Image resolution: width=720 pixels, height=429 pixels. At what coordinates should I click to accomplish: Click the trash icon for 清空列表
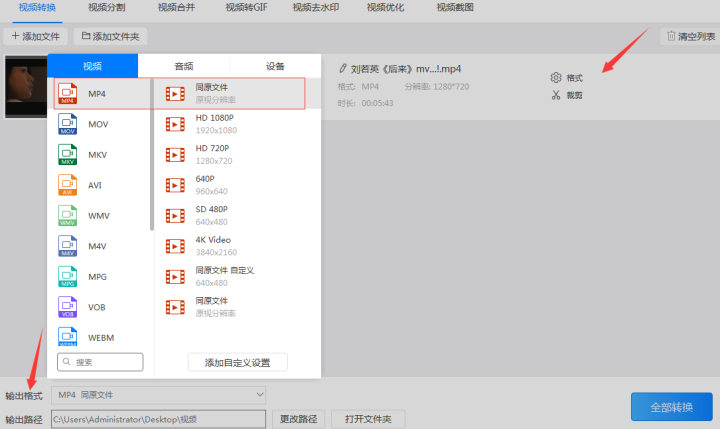coord(671,36)
